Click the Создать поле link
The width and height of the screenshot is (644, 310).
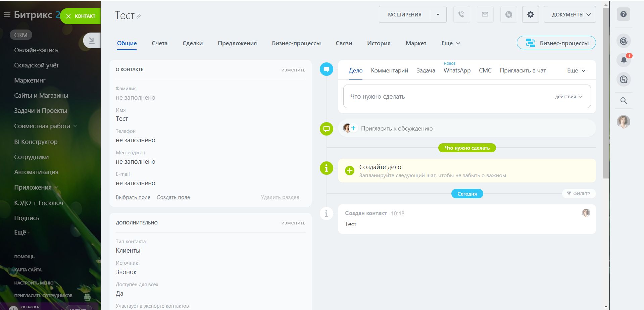tap(173, 197)
